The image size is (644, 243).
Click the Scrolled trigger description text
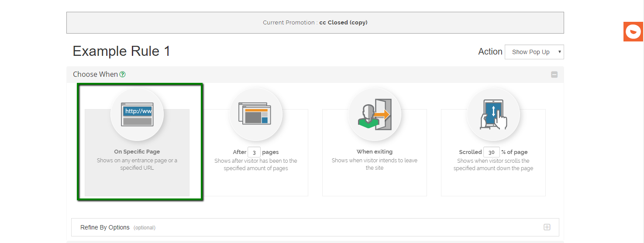(493, 164)
